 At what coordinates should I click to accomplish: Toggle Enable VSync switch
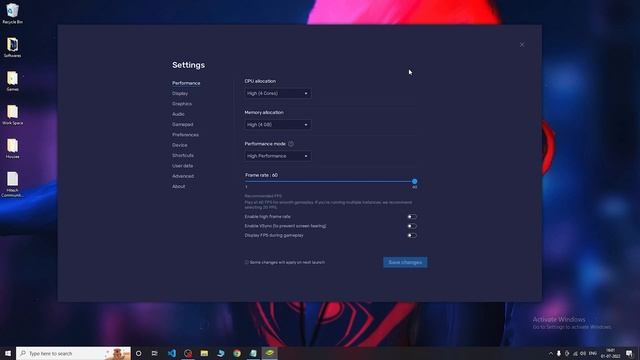[412, 226]
